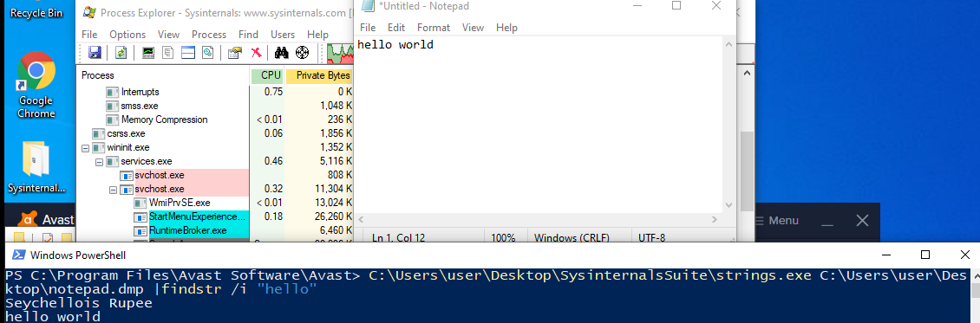
Task: Maximize the Windows PowerShell window
Action: click(x=925, y=255)
